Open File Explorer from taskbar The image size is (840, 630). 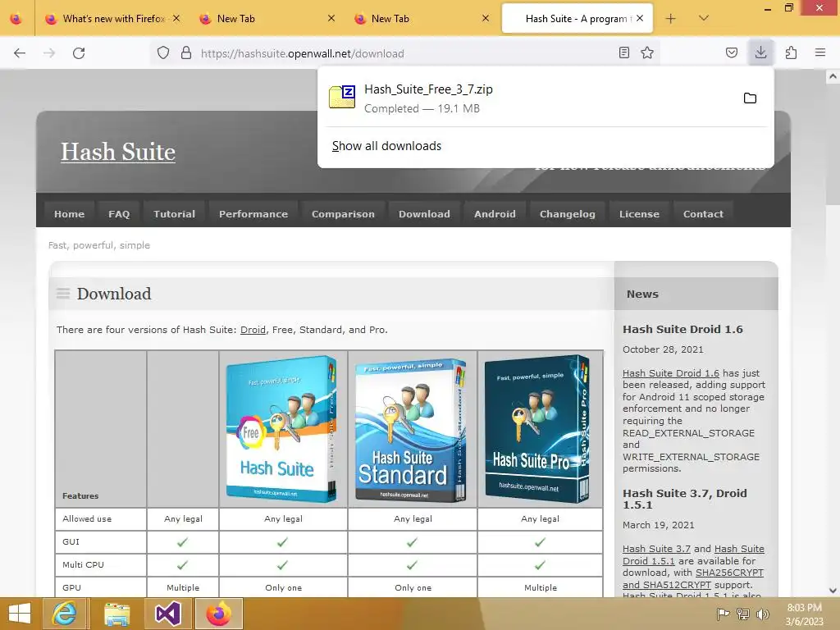[116, 614]
